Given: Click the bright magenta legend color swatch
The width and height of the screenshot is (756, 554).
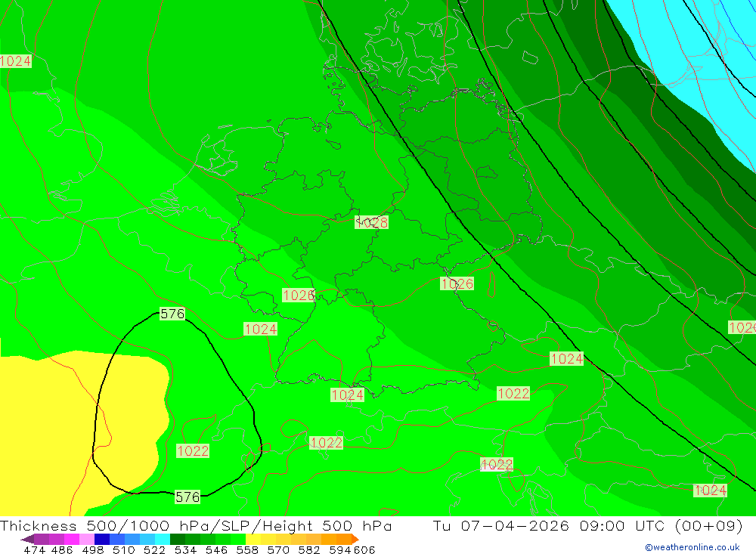Looking at the screenshot, I should point(71,539).
